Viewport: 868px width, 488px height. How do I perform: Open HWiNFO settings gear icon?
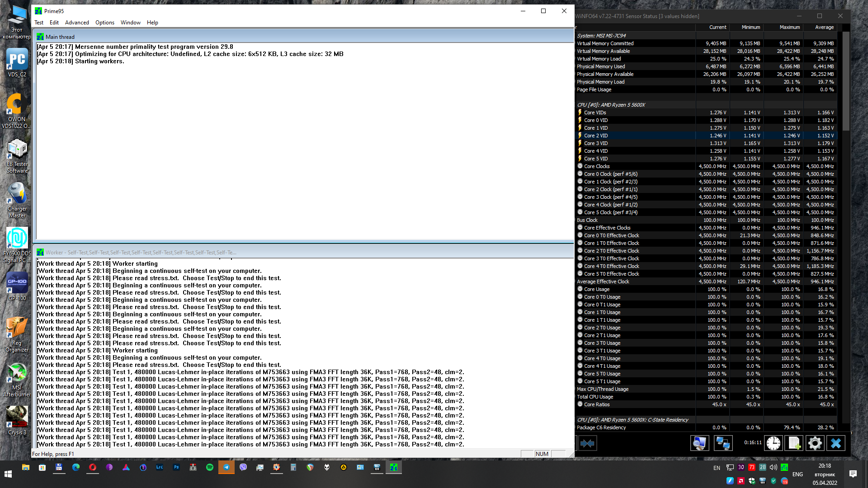point(815,443)
